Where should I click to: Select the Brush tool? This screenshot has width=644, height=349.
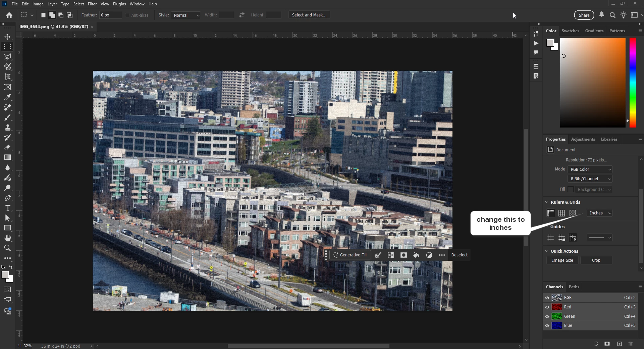pos(7,117)
